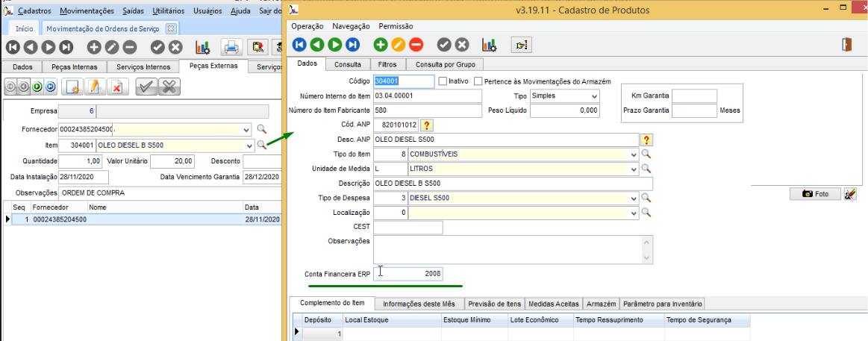
Task: Click the green add record icon in Cadastro de Produtos
Action: point(381,45)
